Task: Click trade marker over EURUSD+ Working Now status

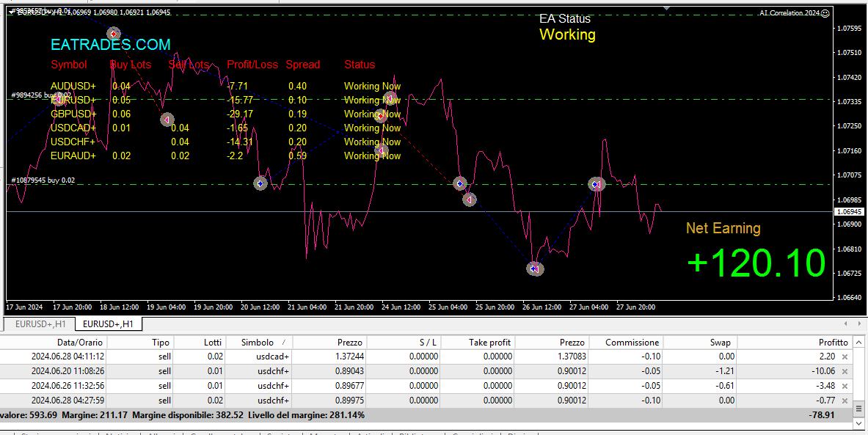Action: 390,99
